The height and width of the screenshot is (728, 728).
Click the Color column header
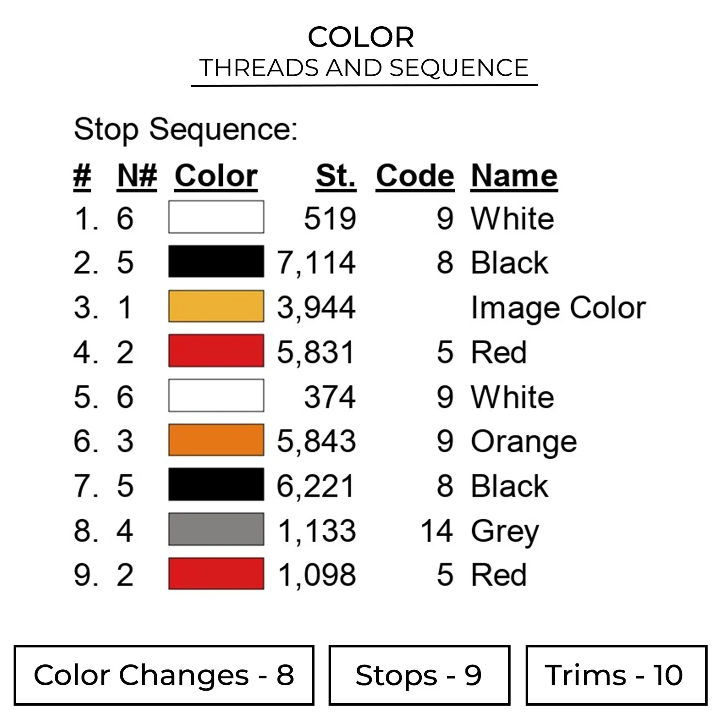coord(216,176)
